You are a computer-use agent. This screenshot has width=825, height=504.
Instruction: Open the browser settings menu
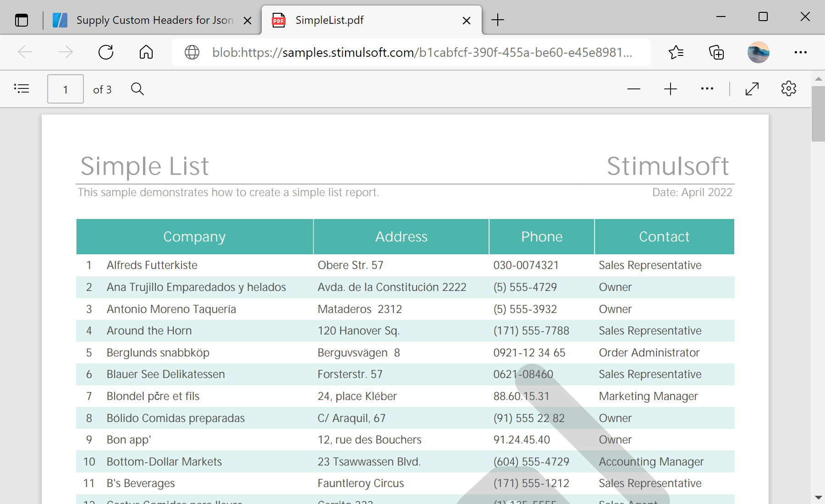pyautogui.click(x=800, y=52)
